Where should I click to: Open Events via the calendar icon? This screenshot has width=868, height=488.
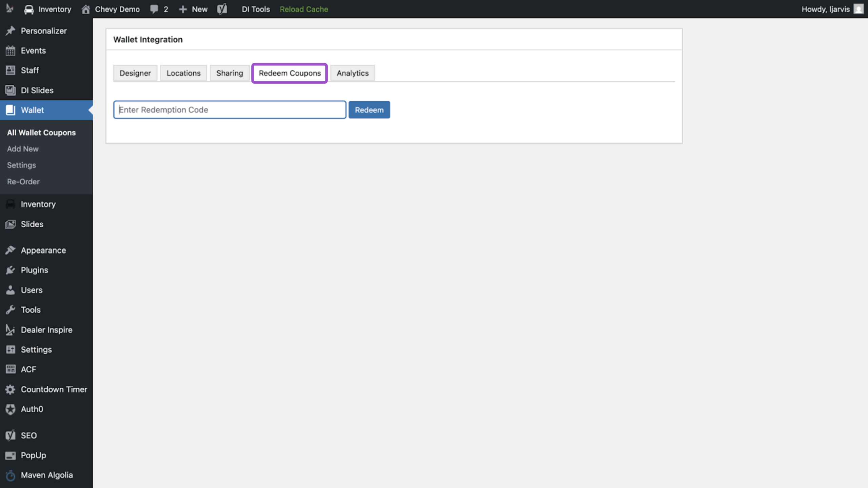tap(11, 51)
